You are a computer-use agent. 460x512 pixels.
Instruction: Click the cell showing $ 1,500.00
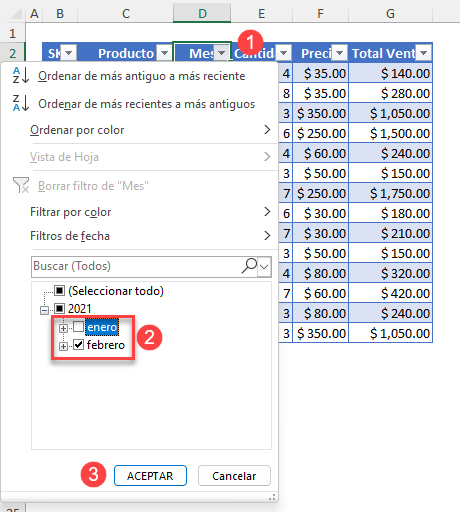(x=390, y=133)
